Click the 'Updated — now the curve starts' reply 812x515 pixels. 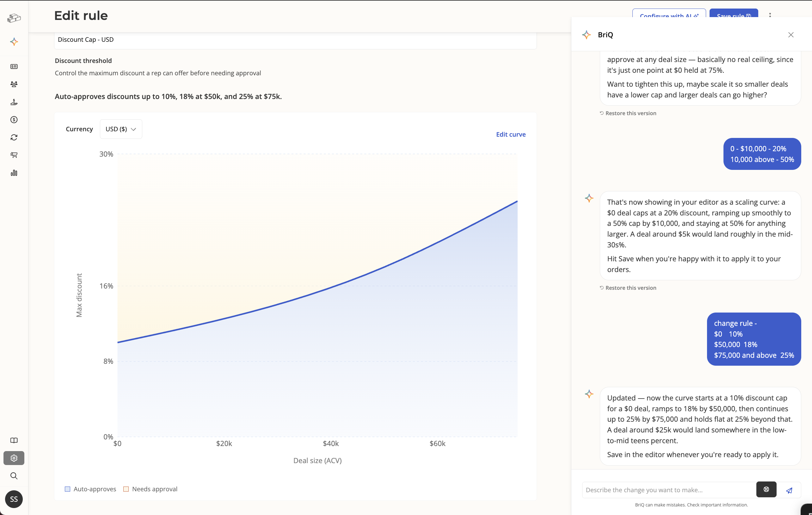(x=700, y=426)
